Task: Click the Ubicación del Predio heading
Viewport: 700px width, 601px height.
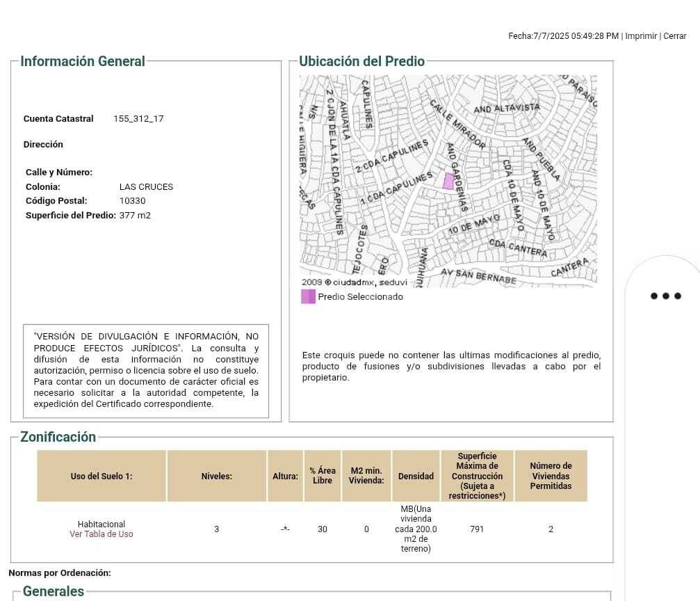Action: pos(361,61)
